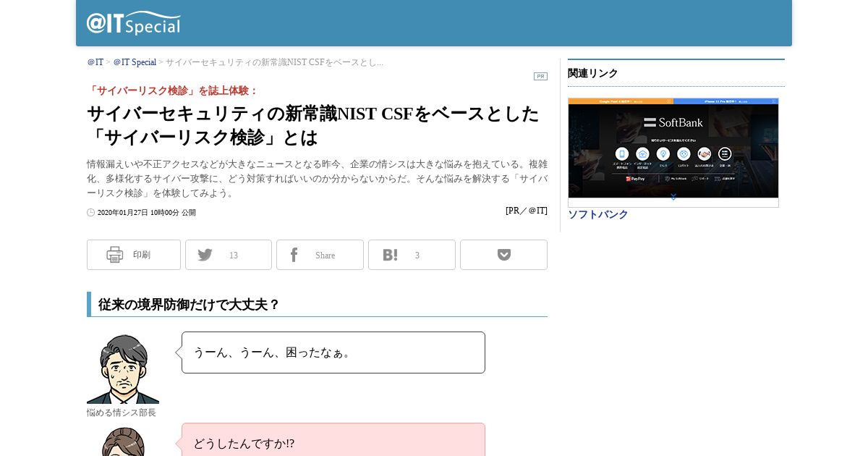The image size is (868, 456).
Task: Save the article with the Pocket icon
Action: (x=504, y=255)
